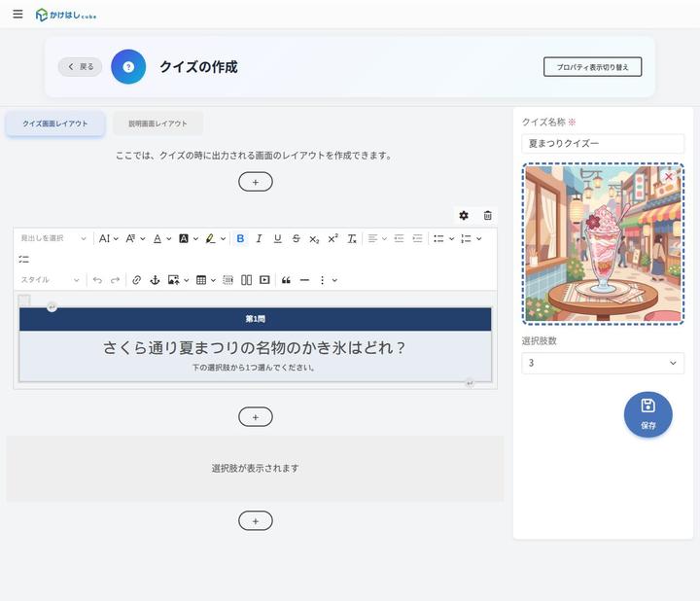Click the remove formatting icon

(x=352, y=238)
